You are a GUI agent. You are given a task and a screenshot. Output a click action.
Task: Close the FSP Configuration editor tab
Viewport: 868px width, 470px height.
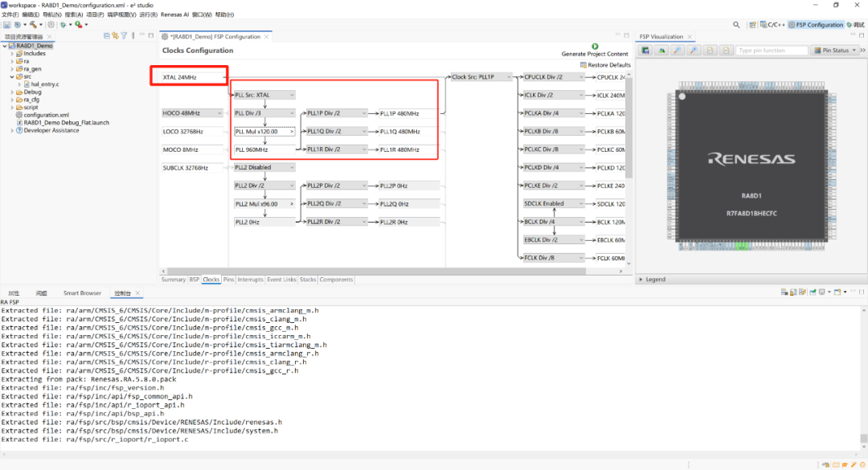(266, 36)
